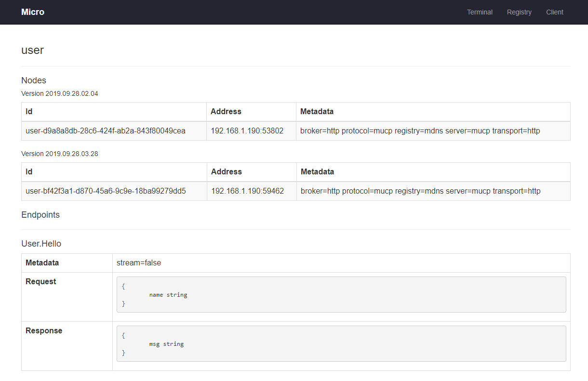This screenshot has width=588, height=381.
Task: Click the stream=false metadata value
Action: tap(139, 263)
